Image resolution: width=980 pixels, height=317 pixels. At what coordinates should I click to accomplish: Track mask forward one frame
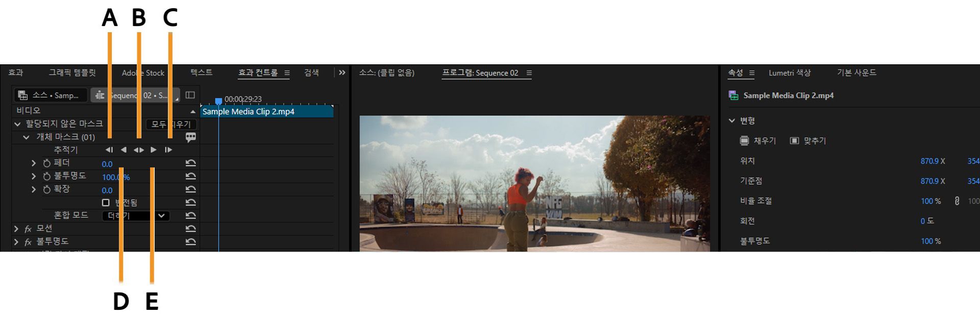(168, 150)
